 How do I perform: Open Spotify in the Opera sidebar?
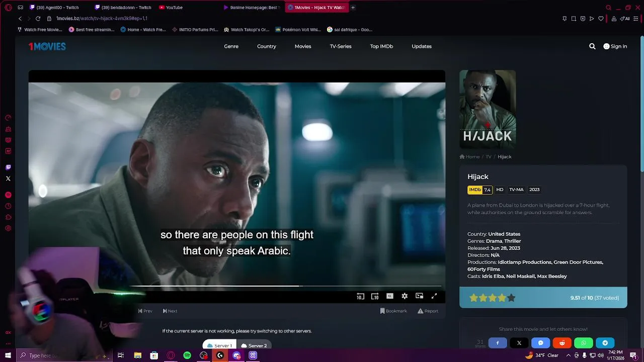pyautogui.click(x=8, y=195)
